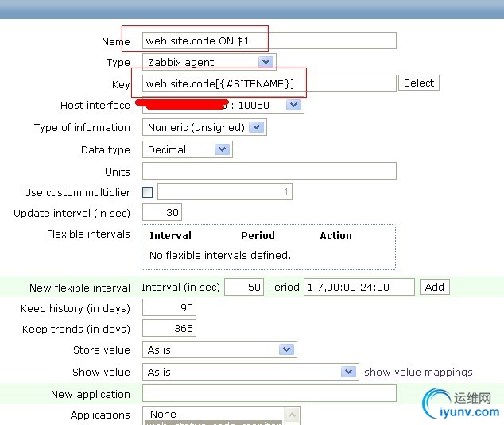The width and height of the screenshot is (504, 425).
Task: Click the Name input field
Action: coord(269,41)
